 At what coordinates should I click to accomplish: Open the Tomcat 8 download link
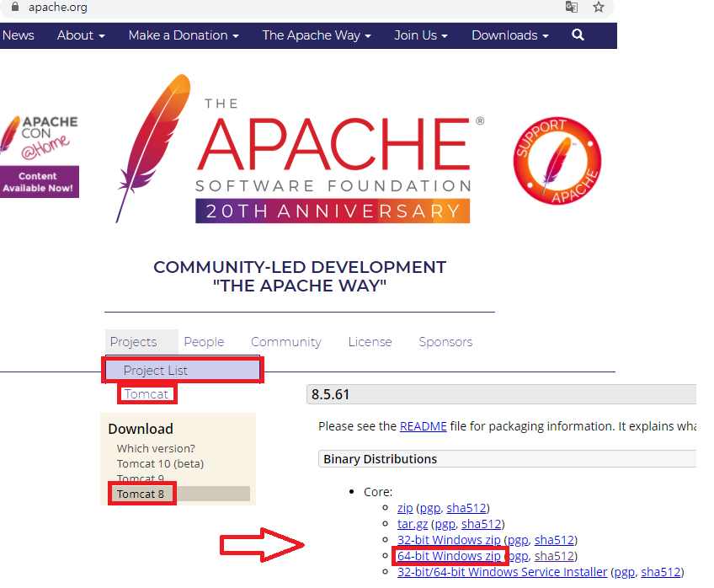point(141,494)
